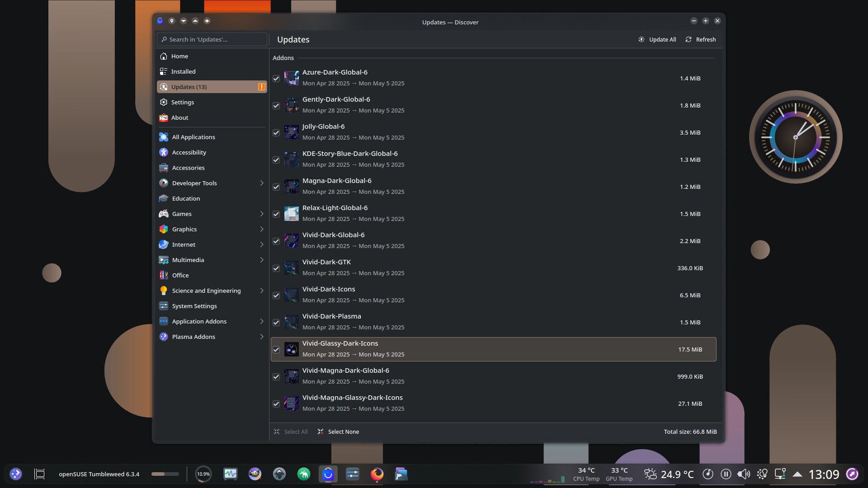The image size is (868, 488).
Task: Click the media pause icon in system tray
Action: point(726,474)
